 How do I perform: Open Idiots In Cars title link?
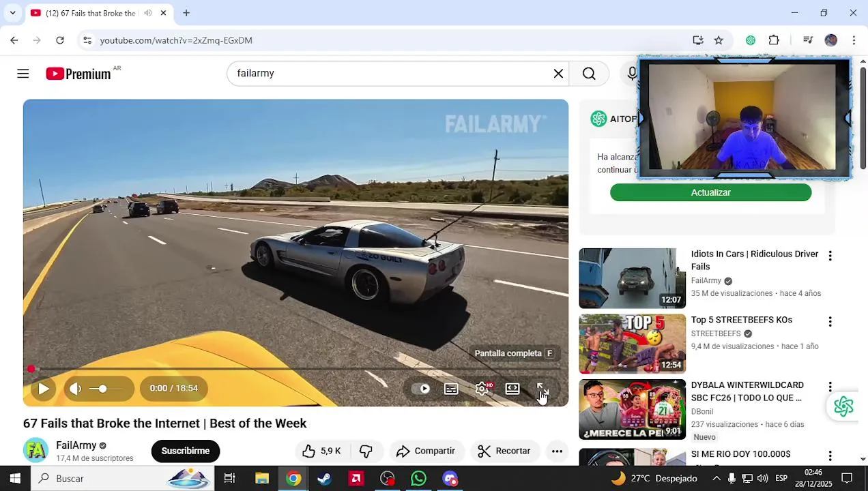(755, 260)
